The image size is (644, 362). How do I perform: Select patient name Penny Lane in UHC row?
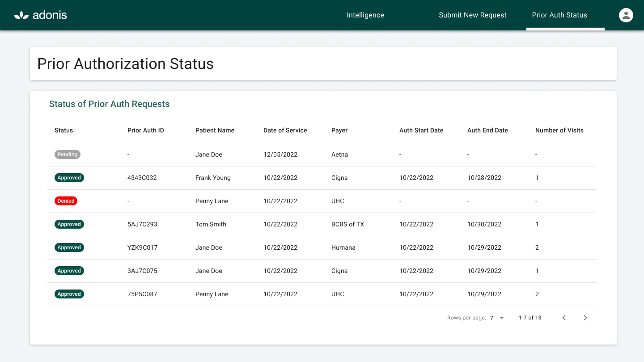coord(212,201)
